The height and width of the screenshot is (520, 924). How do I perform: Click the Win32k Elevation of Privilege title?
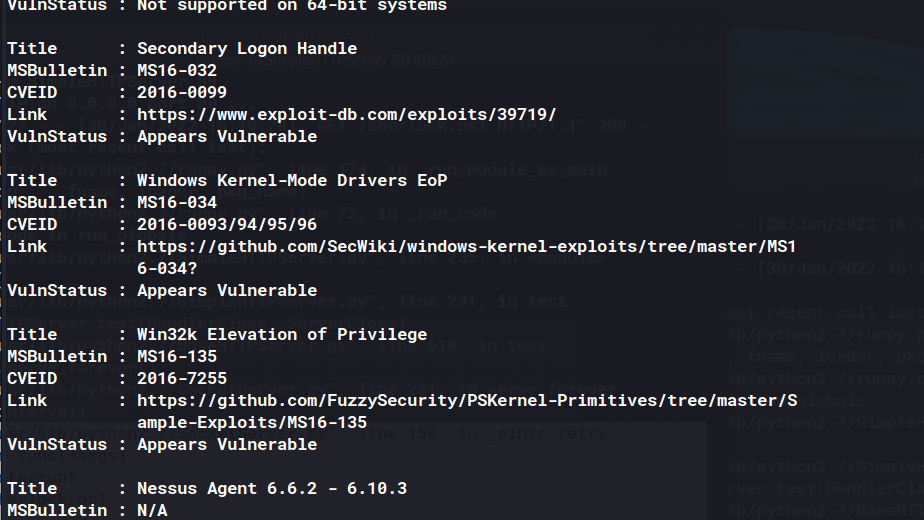tap(282, 335)
